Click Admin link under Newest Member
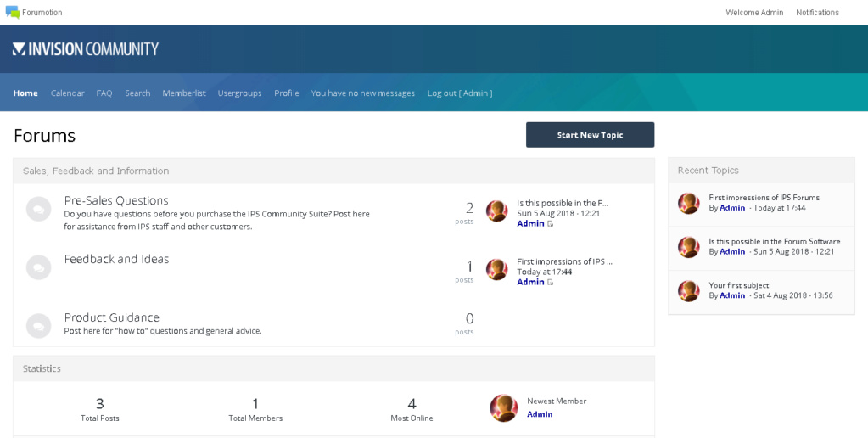 click(540, 414)
